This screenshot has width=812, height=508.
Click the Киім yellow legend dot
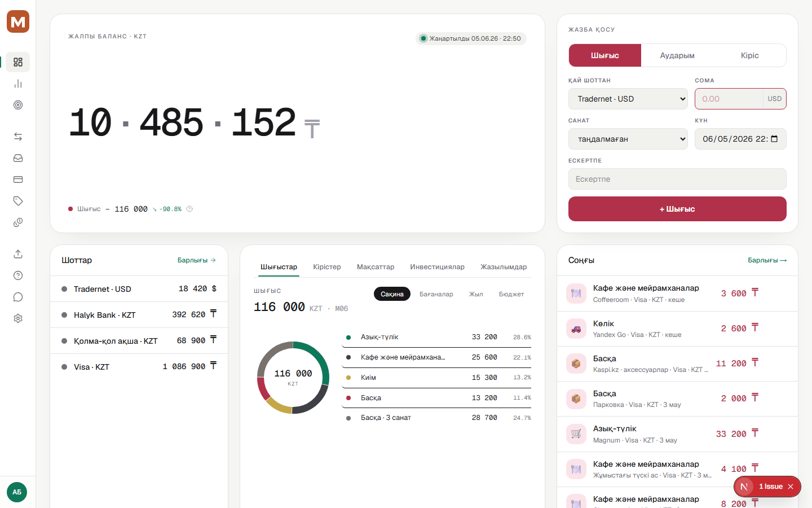click(x=348, y=378)
